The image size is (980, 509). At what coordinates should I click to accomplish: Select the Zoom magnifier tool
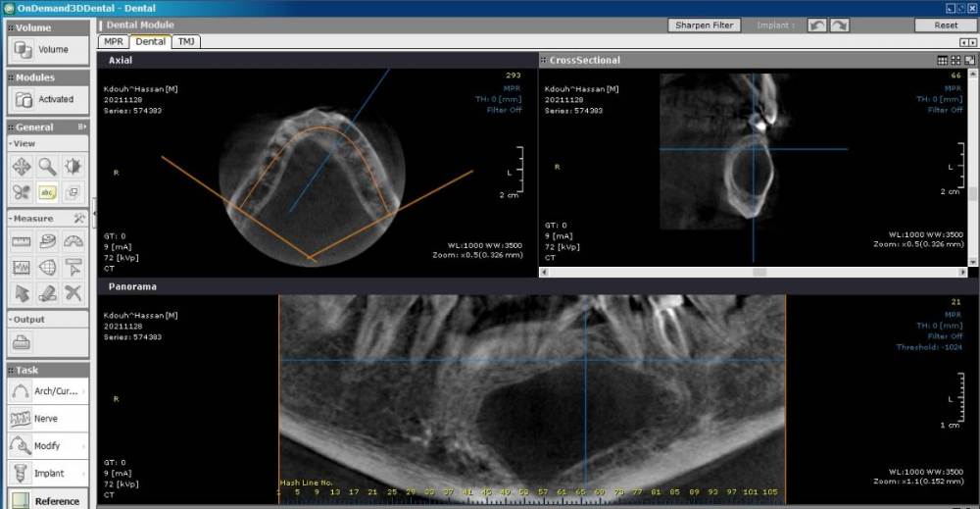[47, 166]
